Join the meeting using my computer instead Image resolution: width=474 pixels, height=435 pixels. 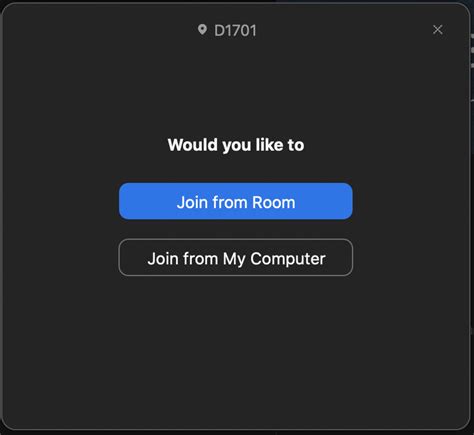236,257
